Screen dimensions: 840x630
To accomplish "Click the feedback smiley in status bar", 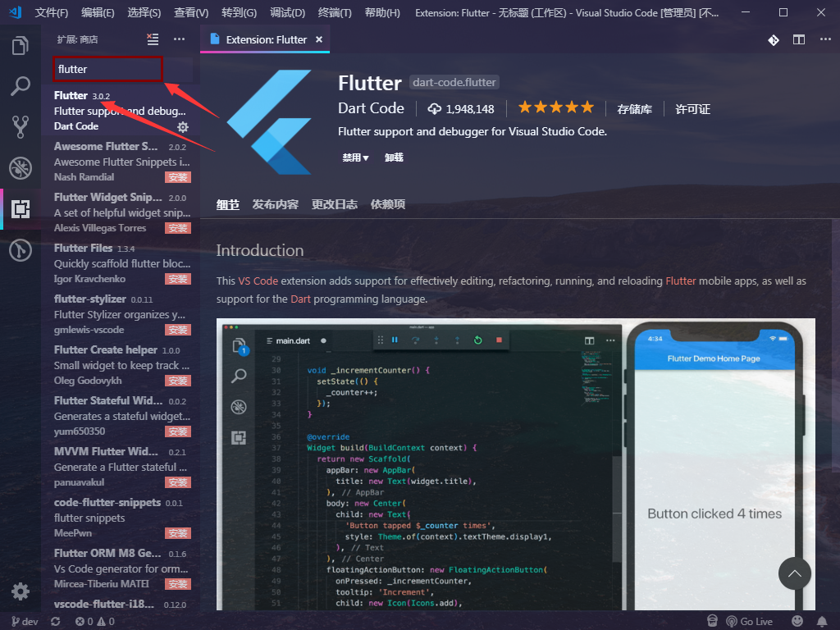I will coord(797,621).
